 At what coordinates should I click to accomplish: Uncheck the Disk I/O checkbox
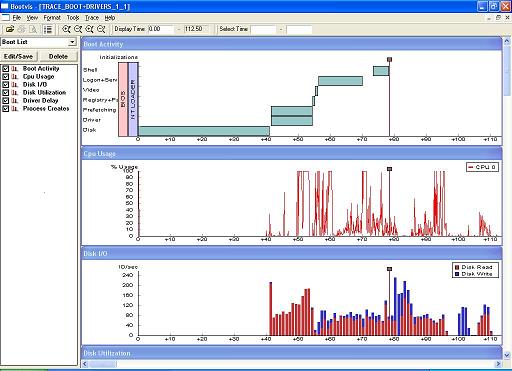[x=5, y=85]
